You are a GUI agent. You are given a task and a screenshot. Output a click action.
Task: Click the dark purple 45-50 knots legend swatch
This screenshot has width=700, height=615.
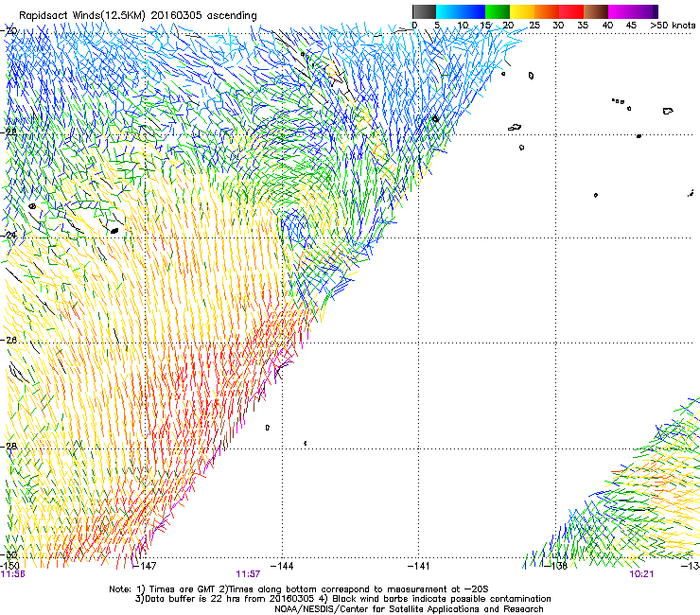pyautogui.click(x=645, y=11)
